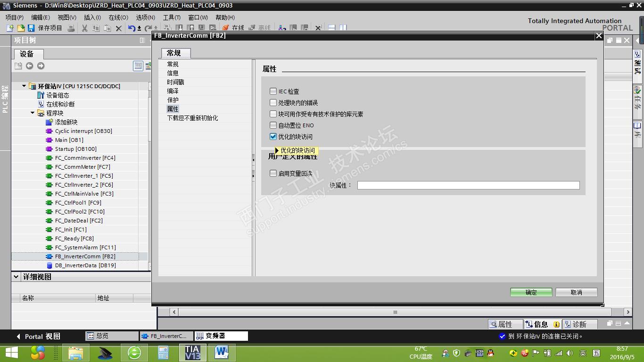644x362 pixels.
Task: Open the 变频器 tab in bottom bar
Action: click(x=221, y=336)
